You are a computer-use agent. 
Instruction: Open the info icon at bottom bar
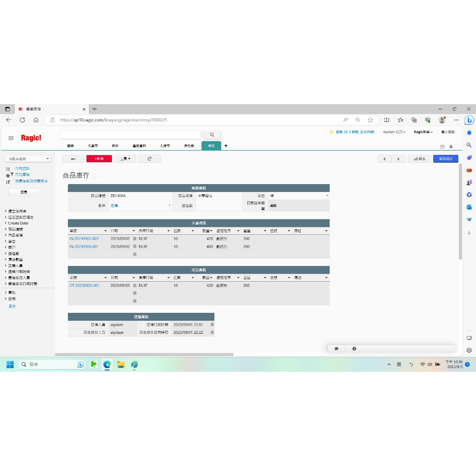coord(354,349)
